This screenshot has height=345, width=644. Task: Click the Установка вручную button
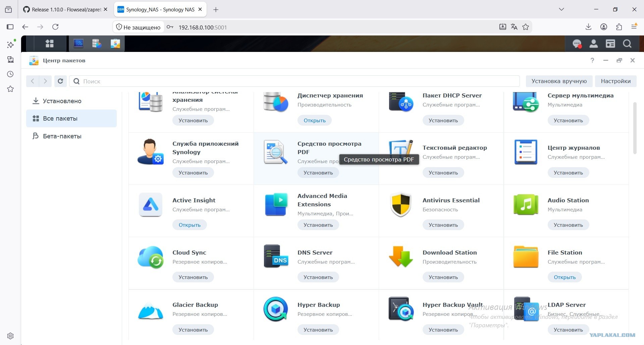[x=559, y=81]
